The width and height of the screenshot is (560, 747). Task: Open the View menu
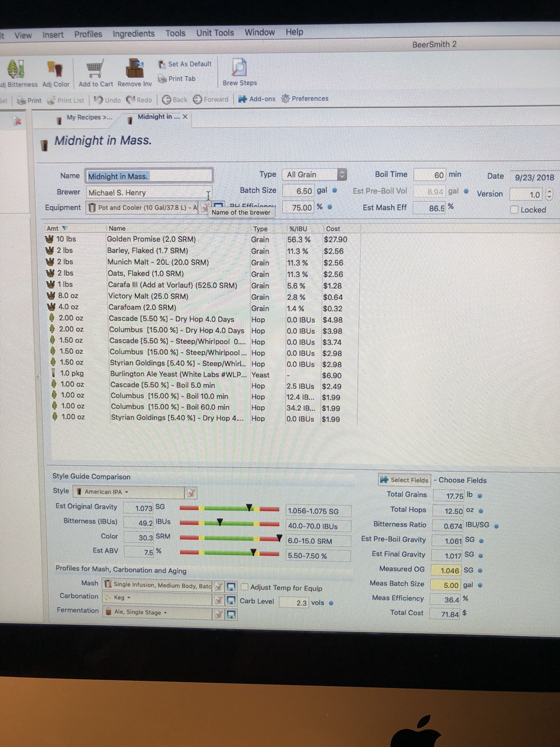pyautogui.click(x=23, y=35)
